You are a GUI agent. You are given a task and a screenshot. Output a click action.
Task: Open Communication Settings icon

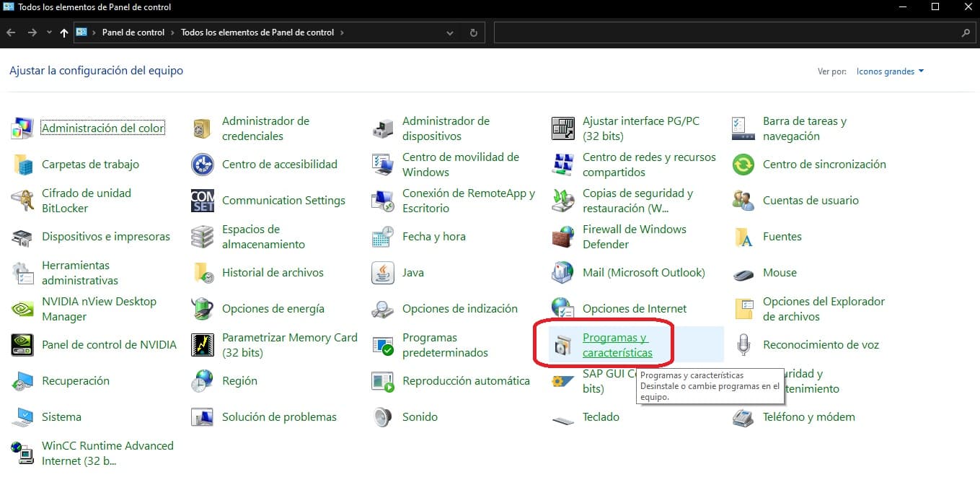click(203, 201)
